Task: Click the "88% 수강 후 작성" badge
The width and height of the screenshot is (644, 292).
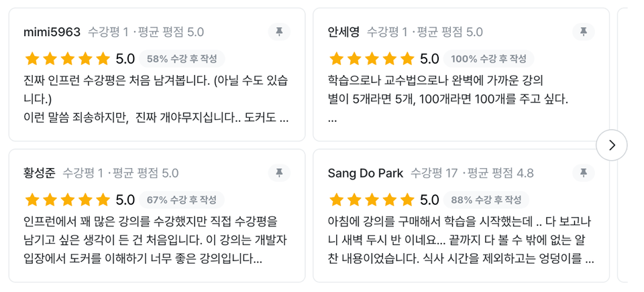Action: tap(486, 200)
